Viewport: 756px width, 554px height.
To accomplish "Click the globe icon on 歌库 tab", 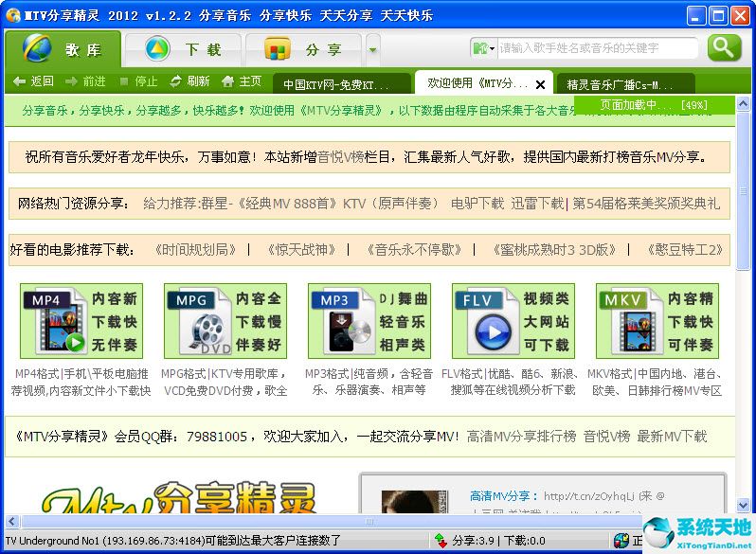I will 38,48.
